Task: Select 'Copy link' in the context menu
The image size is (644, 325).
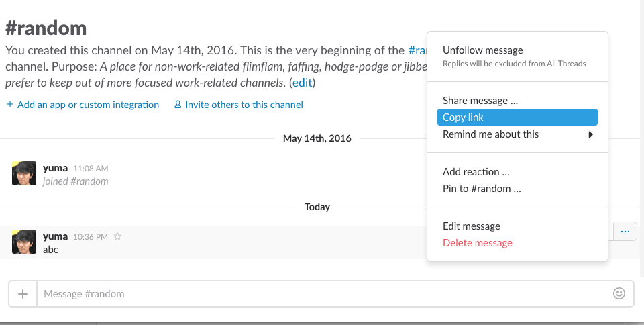Action: 464,118
